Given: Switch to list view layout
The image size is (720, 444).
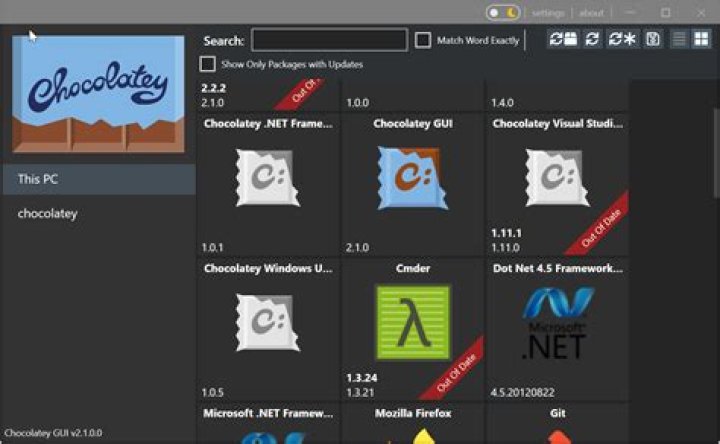Looking at the screenshot, I should pos(679,39).
